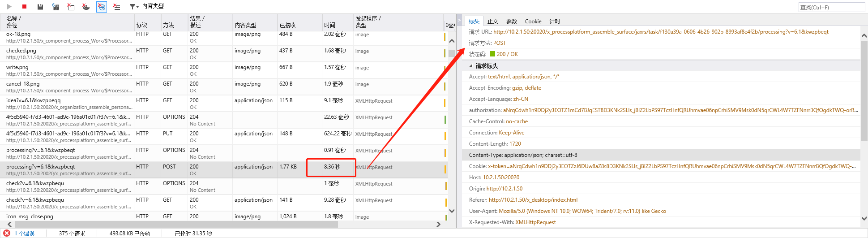Toggle clear entries on navigate button

click(x=102, y=7)
